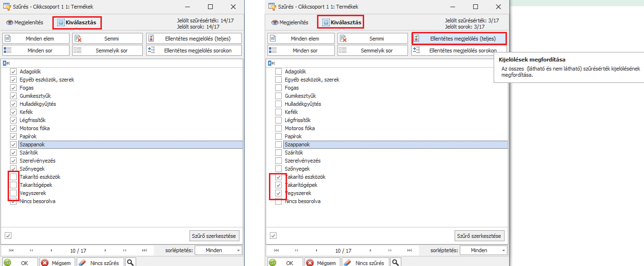Click the magnifier search icon in left window
Image resolution: width=644 pixels, height=266 pixels.
click(129, 262)
